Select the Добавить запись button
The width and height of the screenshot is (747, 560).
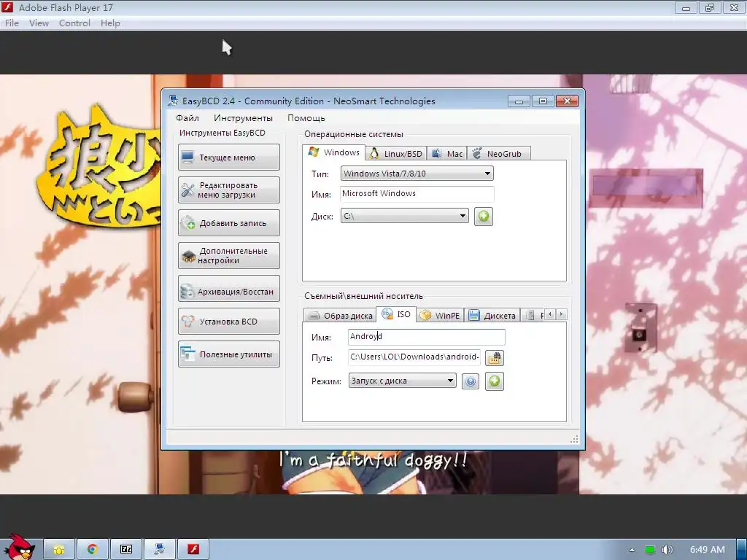[228, 223]
